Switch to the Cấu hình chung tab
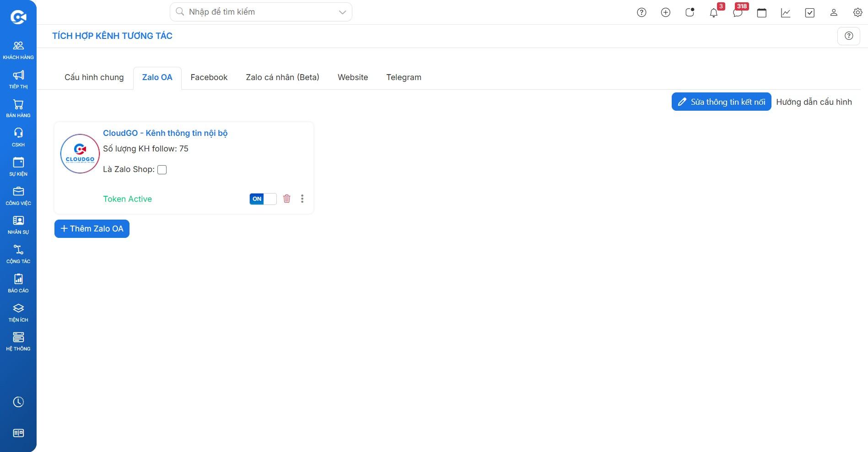 [94, 77]
